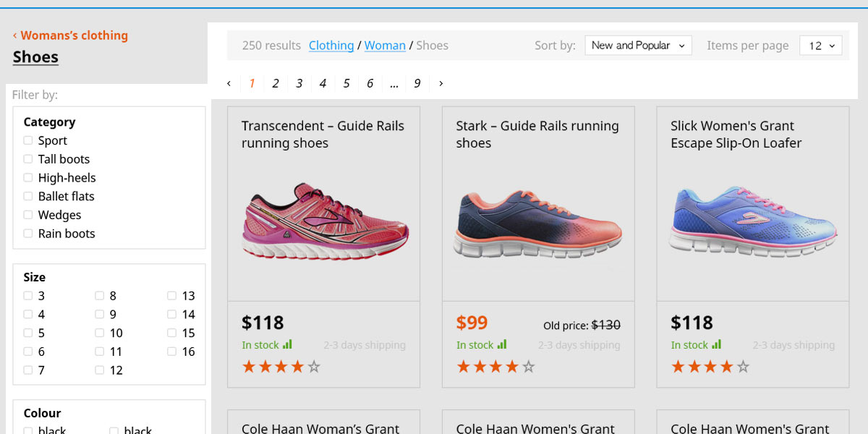Tick size 7 checkbox
This screenshot has width=868, height=434.
28,370
